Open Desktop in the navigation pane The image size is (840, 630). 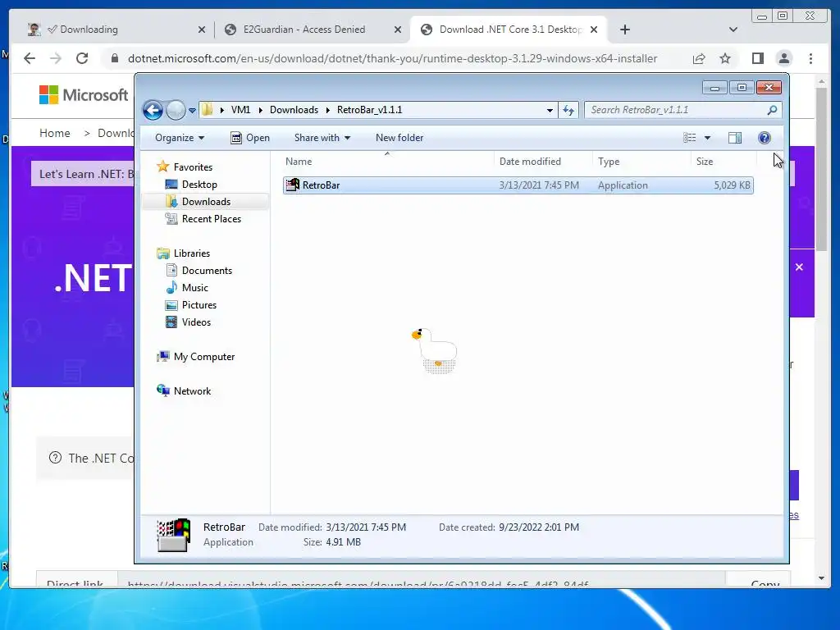pos(191,185)
